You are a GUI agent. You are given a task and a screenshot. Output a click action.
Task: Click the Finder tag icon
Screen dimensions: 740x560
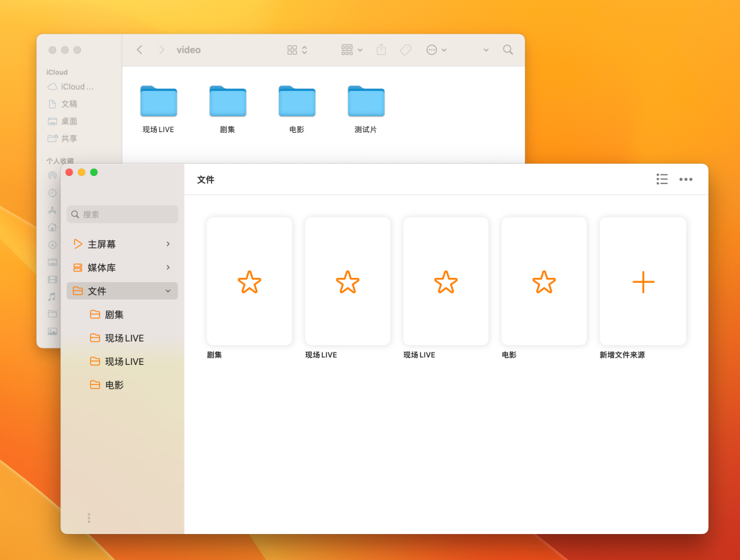coord(406,50)
